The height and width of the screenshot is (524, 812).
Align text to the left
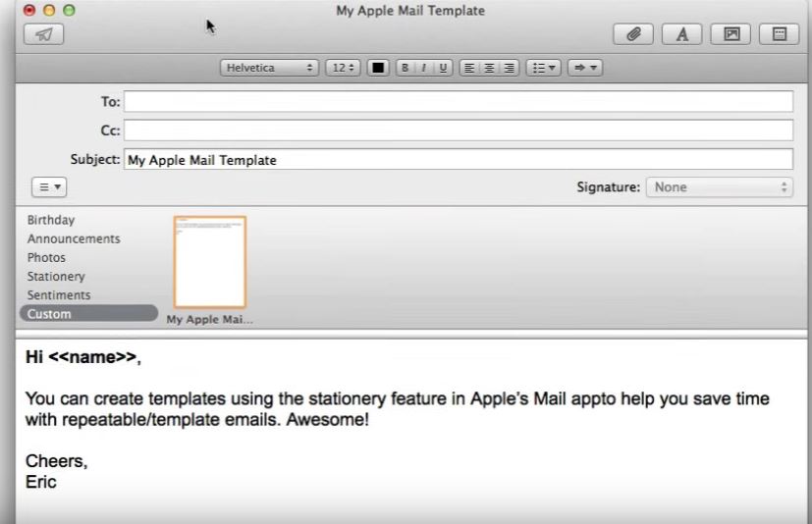pos(469,68)
